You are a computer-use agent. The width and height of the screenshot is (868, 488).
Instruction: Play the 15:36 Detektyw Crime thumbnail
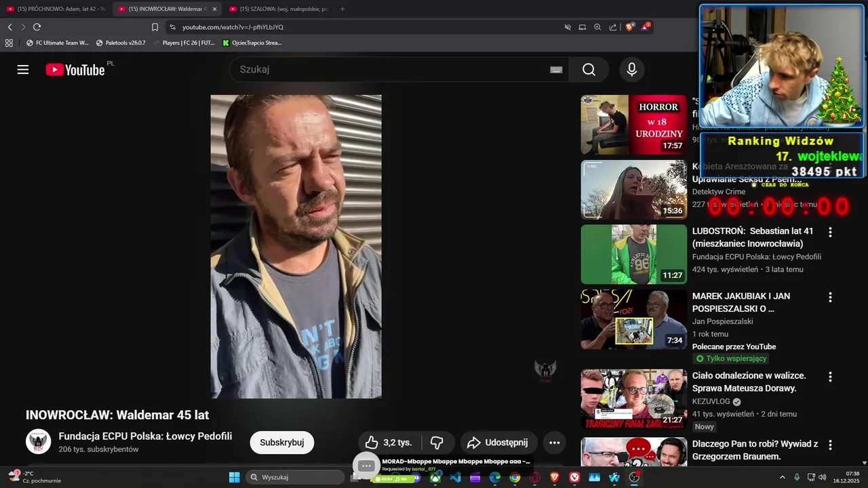634,189
